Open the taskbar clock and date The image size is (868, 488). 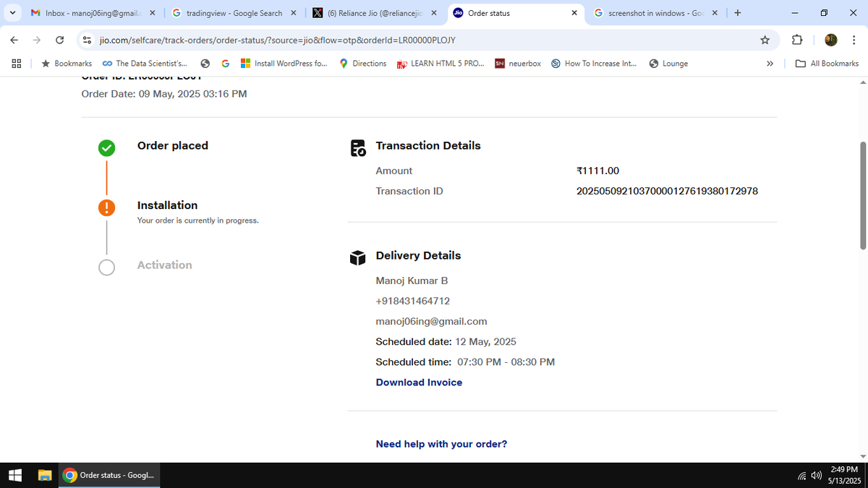click(844, 475)
